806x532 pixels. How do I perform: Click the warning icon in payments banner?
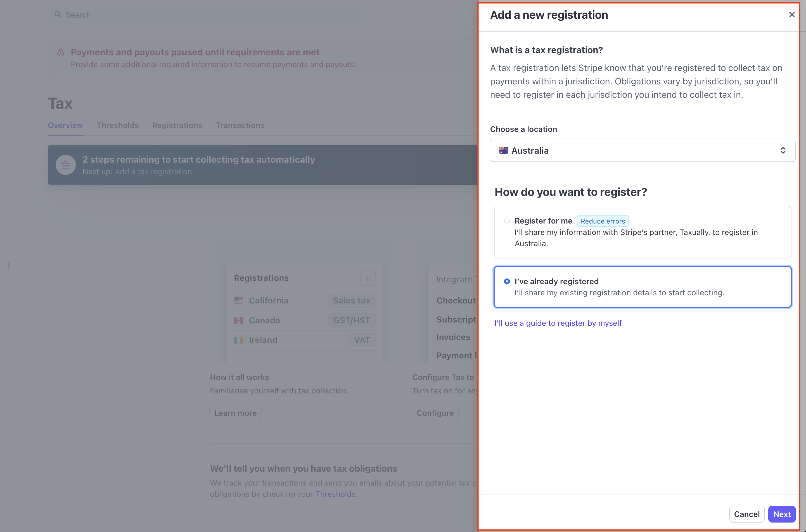coord(61,52)
